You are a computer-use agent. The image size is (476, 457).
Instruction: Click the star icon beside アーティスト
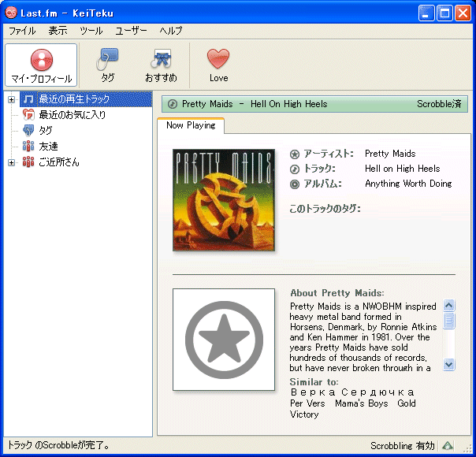[x=295, y=154]
